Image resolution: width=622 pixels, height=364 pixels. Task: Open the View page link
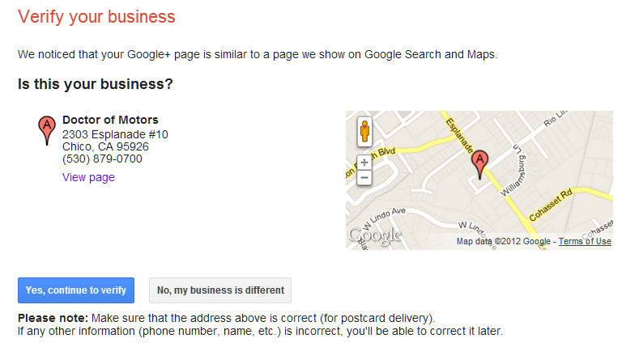(88, 177)
